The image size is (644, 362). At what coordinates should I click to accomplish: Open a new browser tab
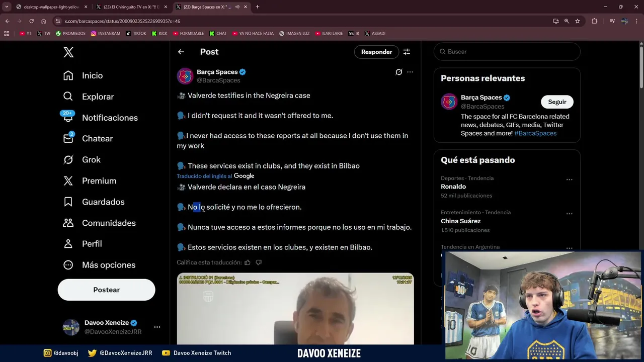(258, 7)
